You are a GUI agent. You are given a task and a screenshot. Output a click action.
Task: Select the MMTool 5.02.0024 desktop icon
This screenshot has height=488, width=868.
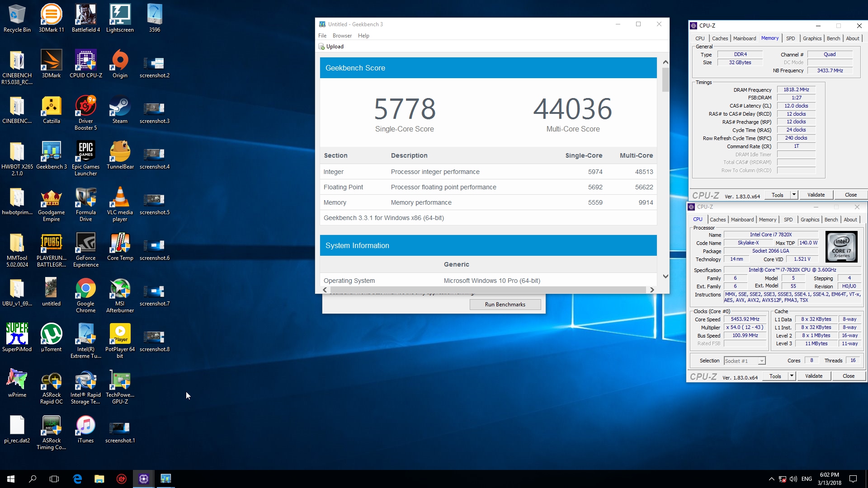(x=17, y=249)
